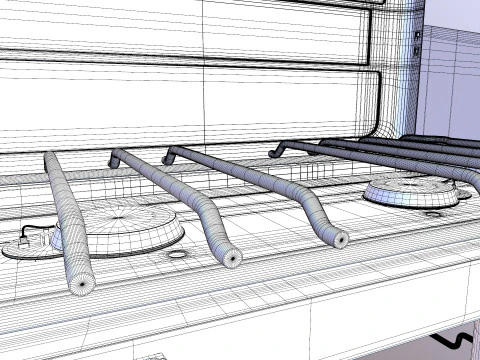This screenshot has width=480, height=360.
Task: Click the leftmost grate bar's round end
Action: 81,284
